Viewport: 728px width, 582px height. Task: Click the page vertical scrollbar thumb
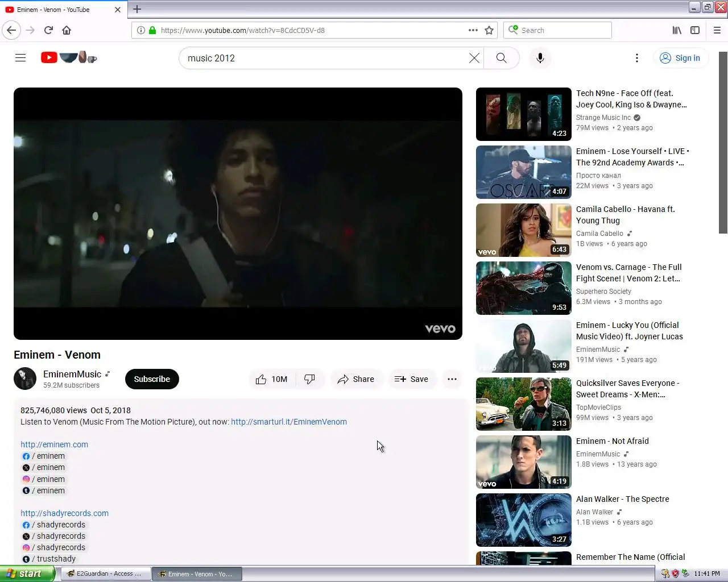click(723, 142)
